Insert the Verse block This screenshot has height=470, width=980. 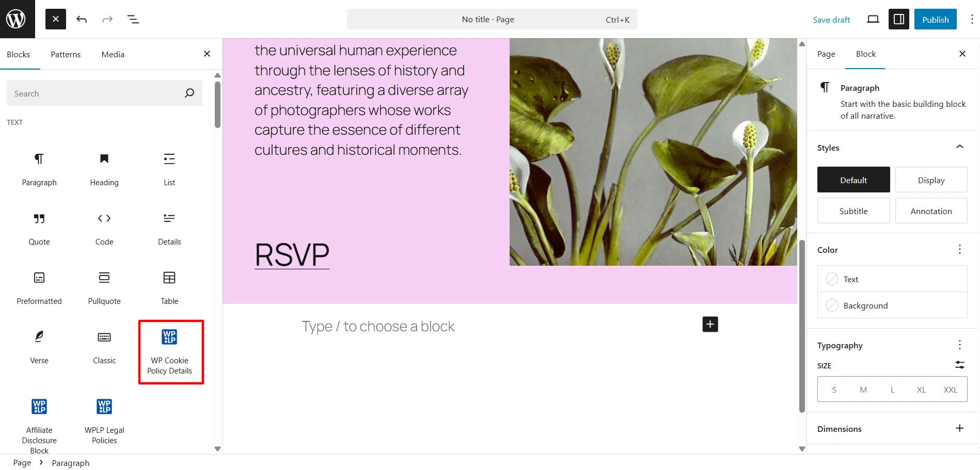(x=39, y=346)
